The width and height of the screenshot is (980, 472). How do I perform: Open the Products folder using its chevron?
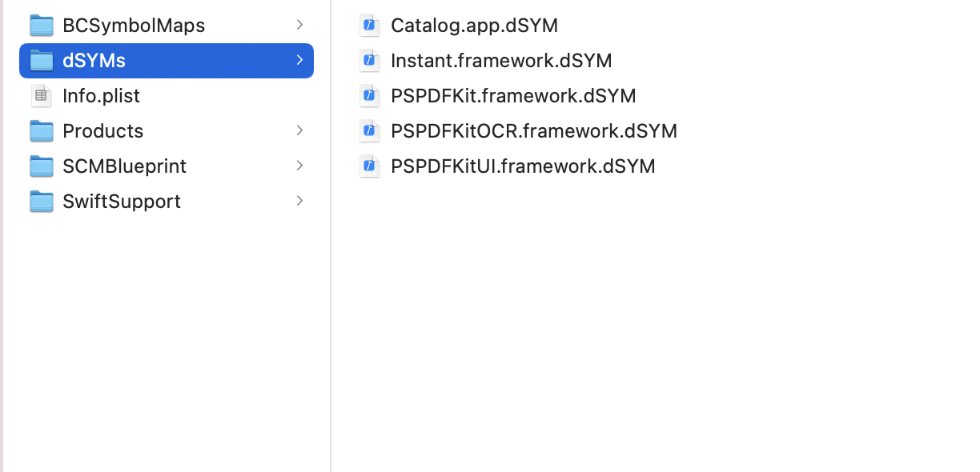299,130
